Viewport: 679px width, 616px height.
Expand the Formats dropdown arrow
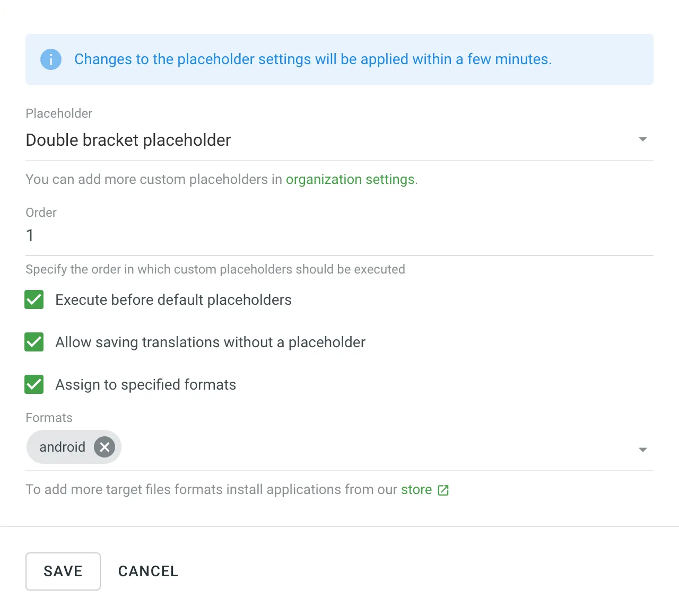(642, 449)
